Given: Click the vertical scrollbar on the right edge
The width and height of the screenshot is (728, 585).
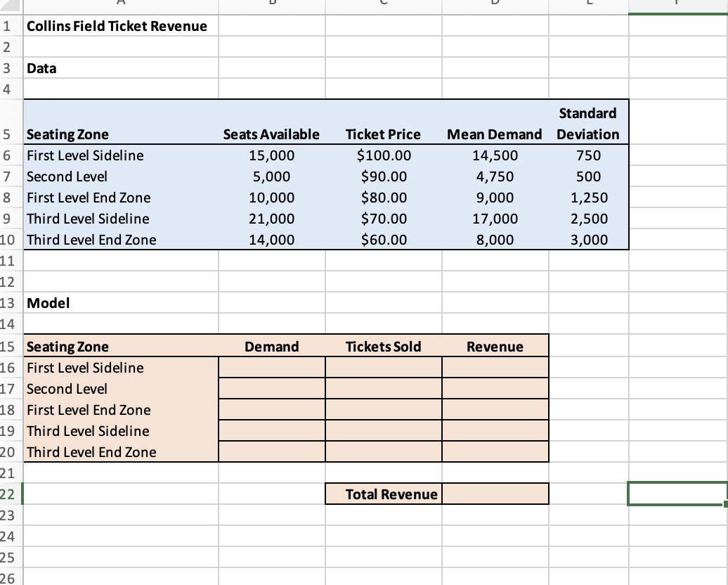Looking at the screenshot, I should coord(724,281).
